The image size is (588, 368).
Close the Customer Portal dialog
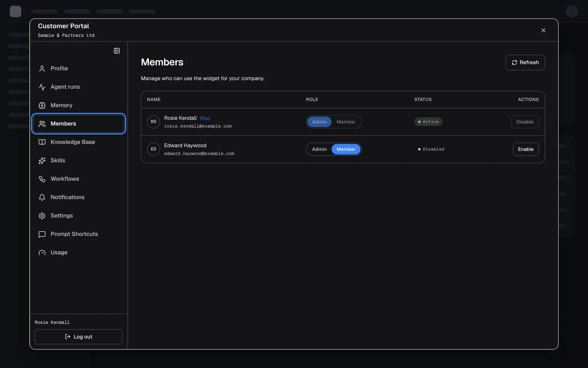coord(543,30)
